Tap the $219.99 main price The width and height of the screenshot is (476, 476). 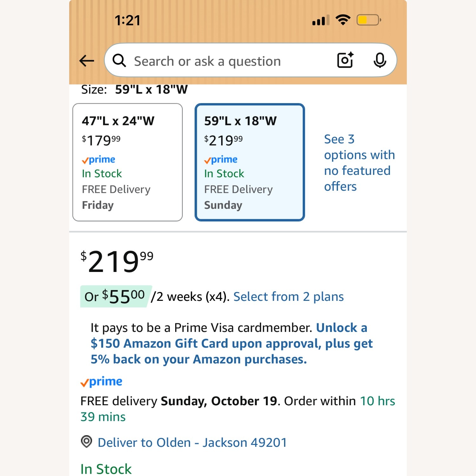pos(117,261)
